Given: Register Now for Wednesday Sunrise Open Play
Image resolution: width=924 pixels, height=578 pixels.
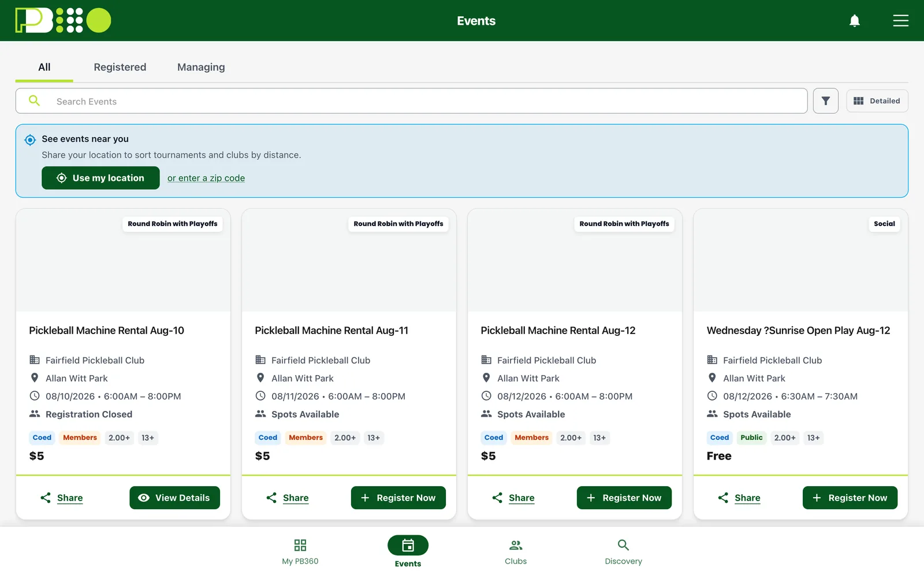Looking at the screenshot, I should (850, 498).
